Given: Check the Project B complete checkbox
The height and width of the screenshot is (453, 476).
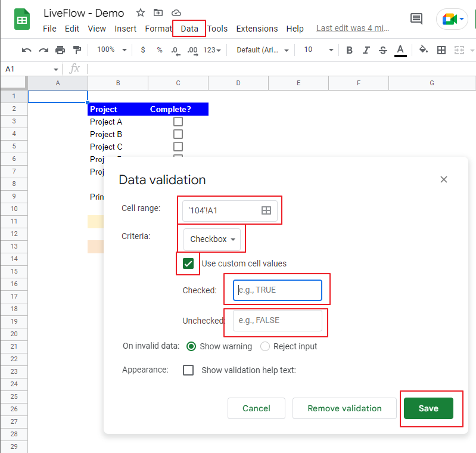Looking at the screenshot, I should click(178, 134).
